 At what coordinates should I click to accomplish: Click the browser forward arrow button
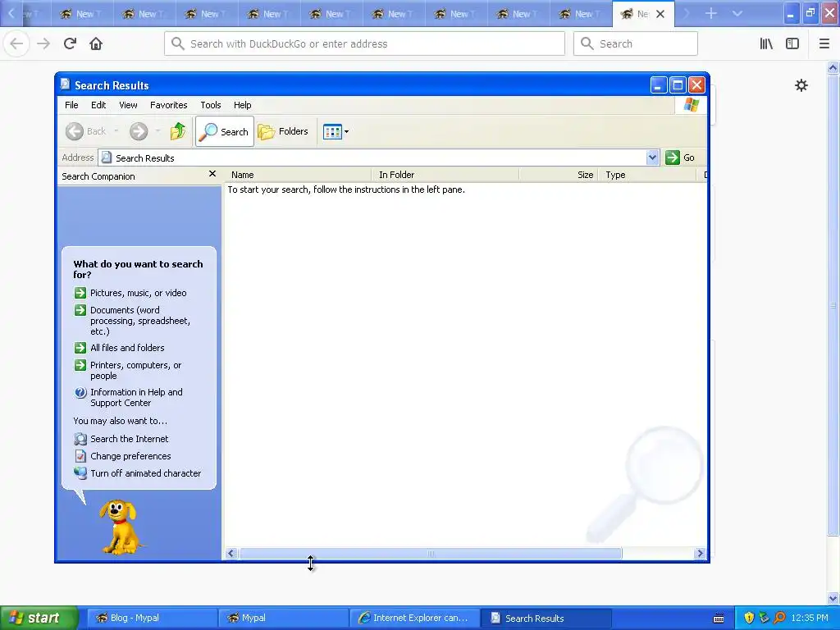(43, 43)
